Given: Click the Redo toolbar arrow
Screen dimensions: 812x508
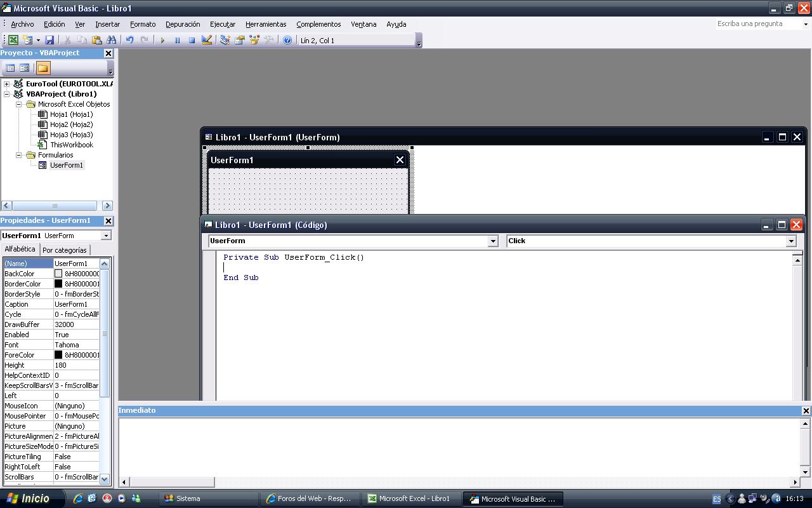Looking at the screenshot, I should 145,40.
